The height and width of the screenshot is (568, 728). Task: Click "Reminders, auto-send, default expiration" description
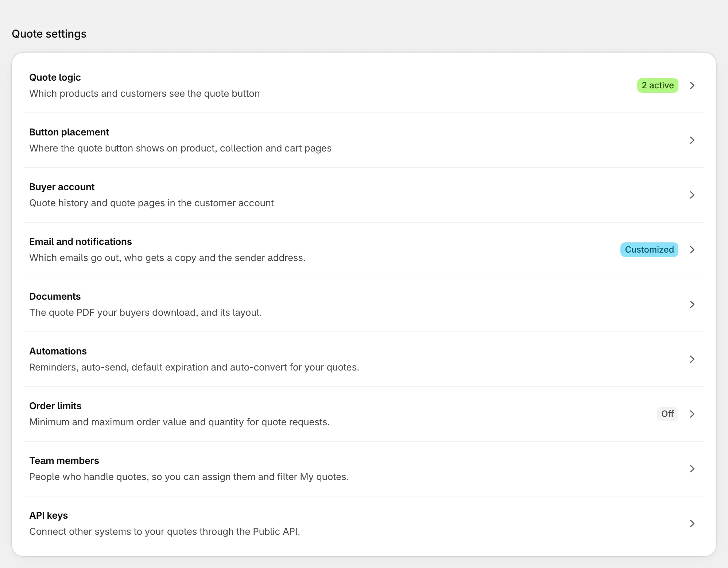pos(194,367)
